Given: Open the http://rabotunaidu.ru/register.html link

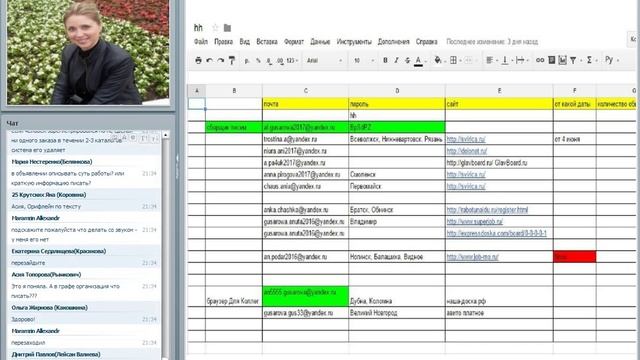Looking at the screenshot, I should click(487, 210).
